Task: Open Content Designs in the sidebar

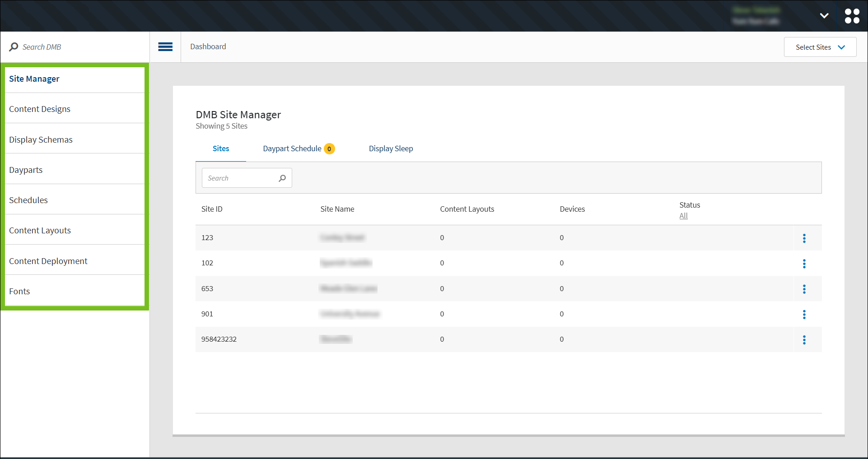Action: tap(40, 109)
